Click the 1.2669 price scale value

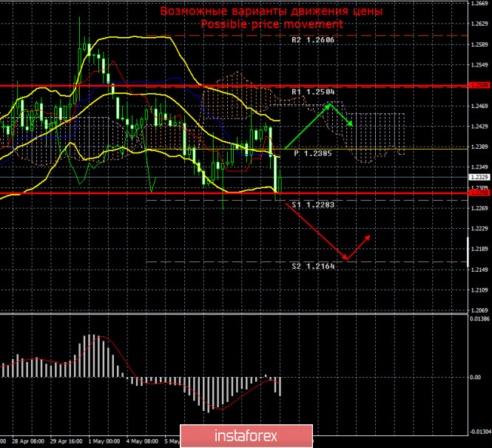pyautogui.click(x=479, y=4)
